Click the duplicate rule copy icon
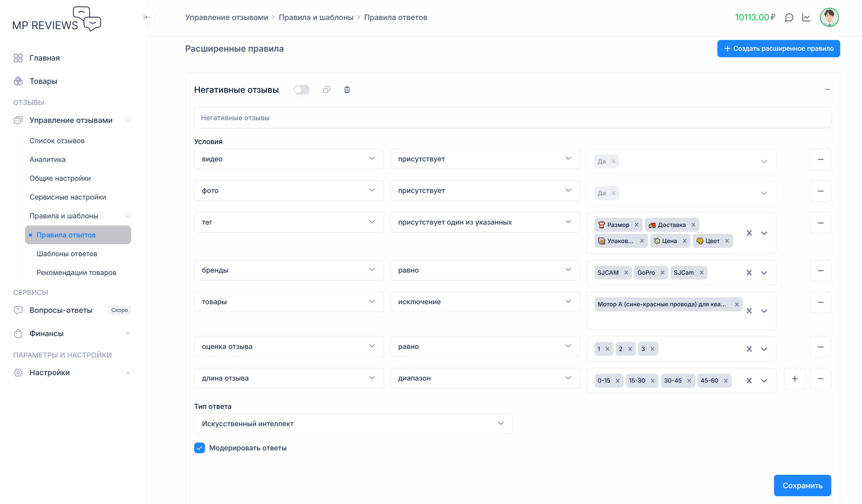Viewport: 862px width, 504px height. [326, 90]
